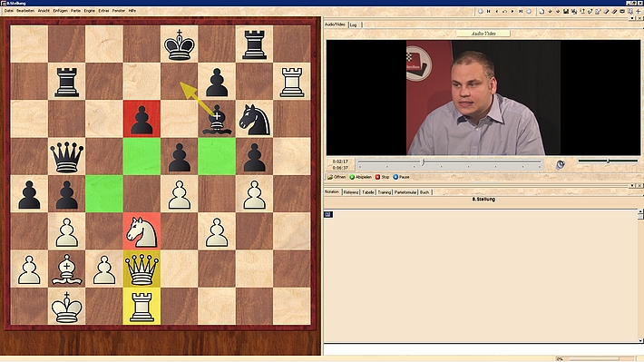This screenshot has height=362, width=644.
Task: Take back move using the undo arrow icon
Action: [x=504, y=11]
